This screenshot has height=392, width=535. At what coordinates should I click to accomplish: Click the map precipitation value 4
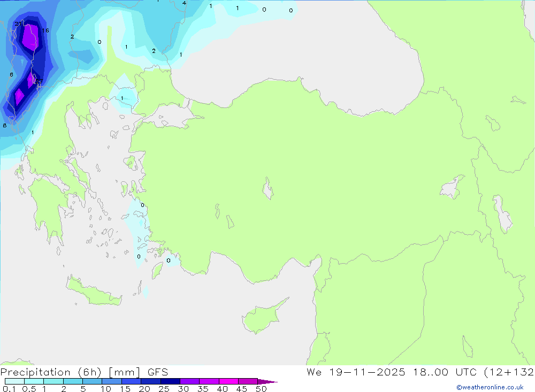tap(184, 3)
